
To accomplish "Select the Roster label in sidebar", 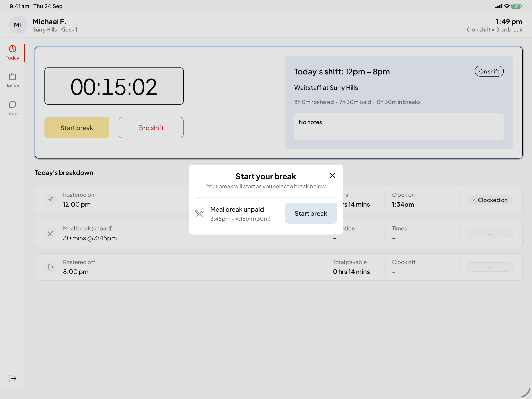I will coord(13,86).
